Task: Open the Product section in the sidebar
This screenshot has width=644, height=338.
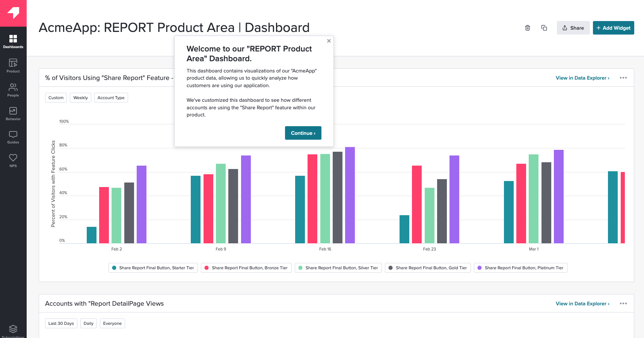Action: coord(13,66)
